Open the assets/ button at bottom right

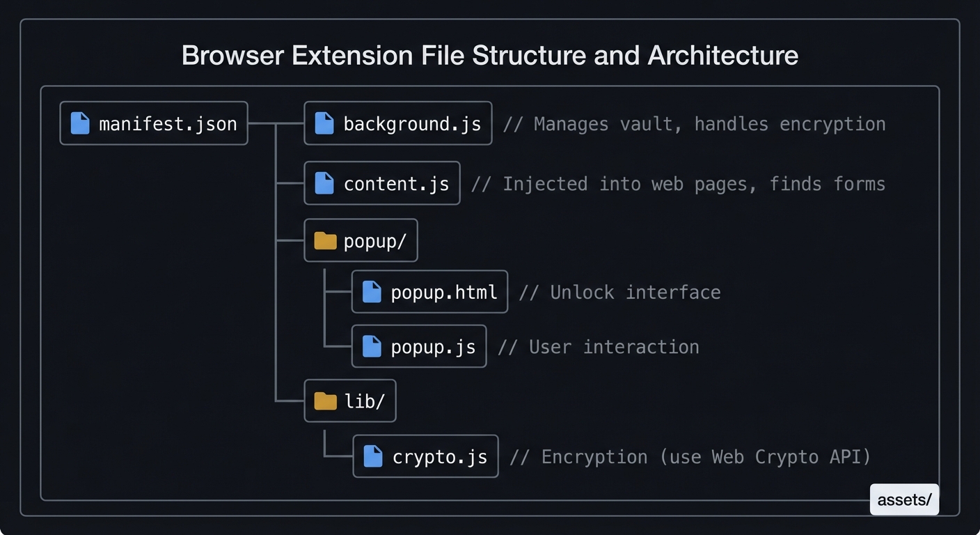(904, 499)
